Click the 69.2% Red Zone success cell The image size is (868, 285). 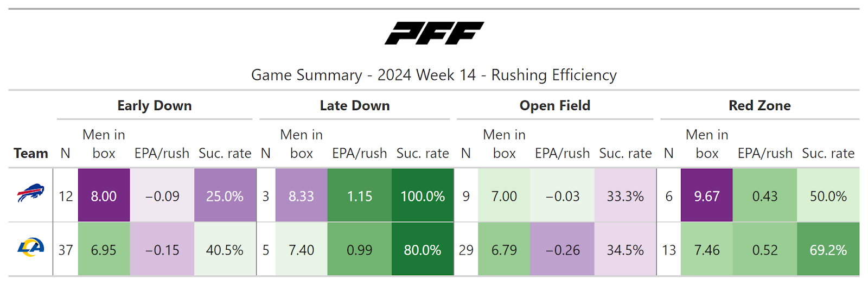coord(828,250)
